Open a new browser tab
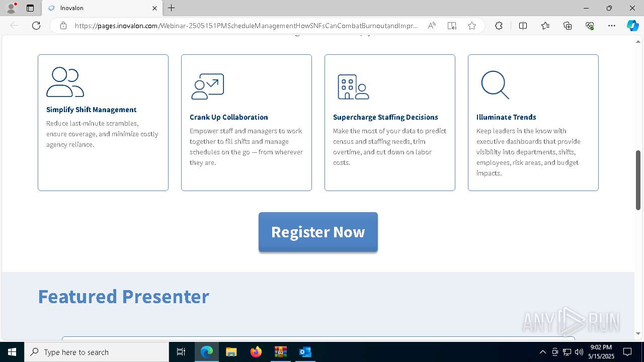644x362 pixels. (172, 8)
